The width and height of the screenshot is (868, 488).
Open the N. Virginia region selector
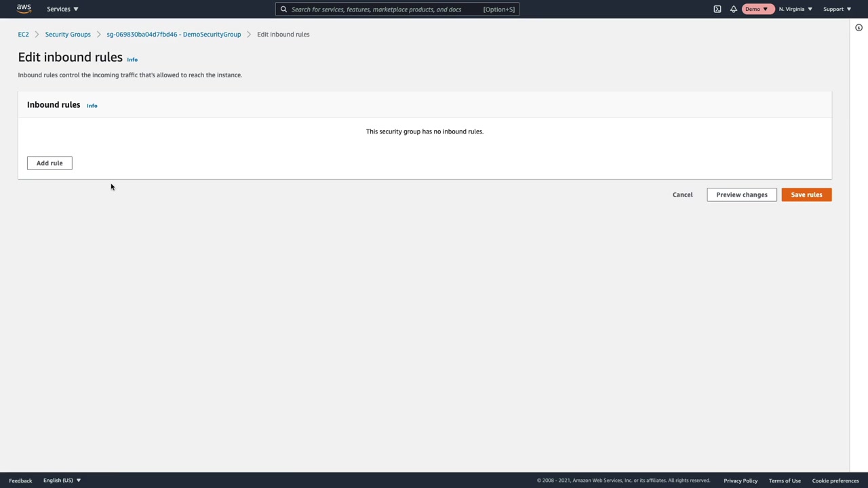795,9
